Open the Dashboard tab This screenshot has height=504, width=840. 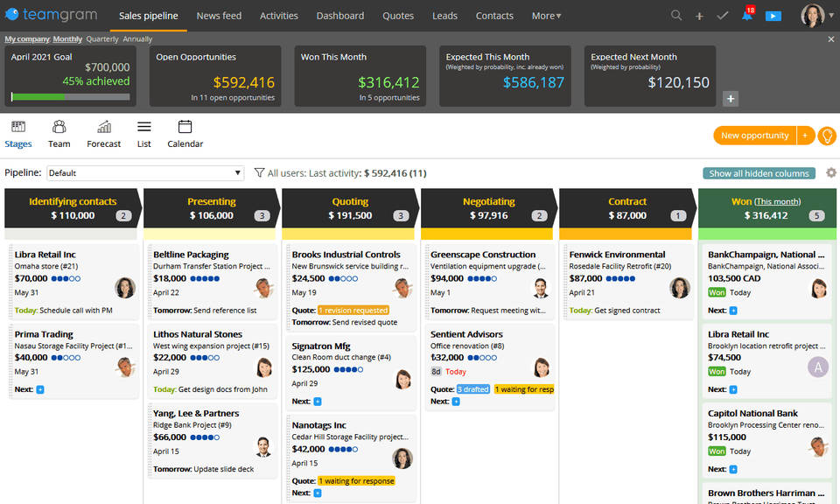(340, 16)
